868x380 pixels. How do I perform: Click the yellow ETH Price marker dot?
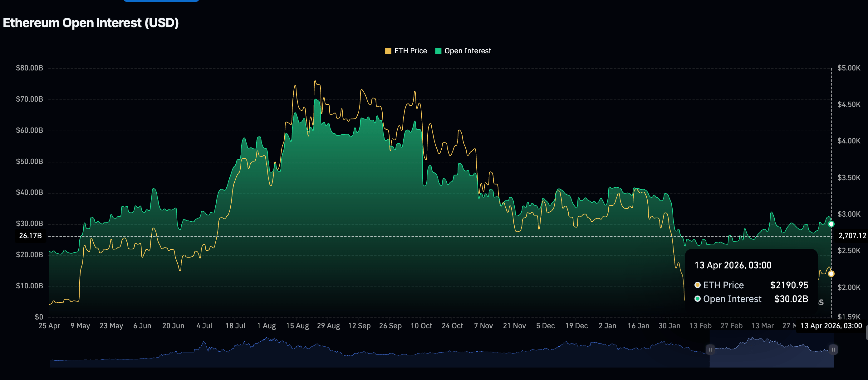[831, 274]
